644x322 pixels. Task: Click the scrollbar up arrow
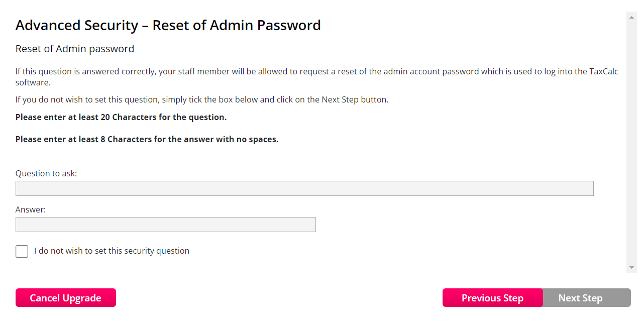[631, 17]
